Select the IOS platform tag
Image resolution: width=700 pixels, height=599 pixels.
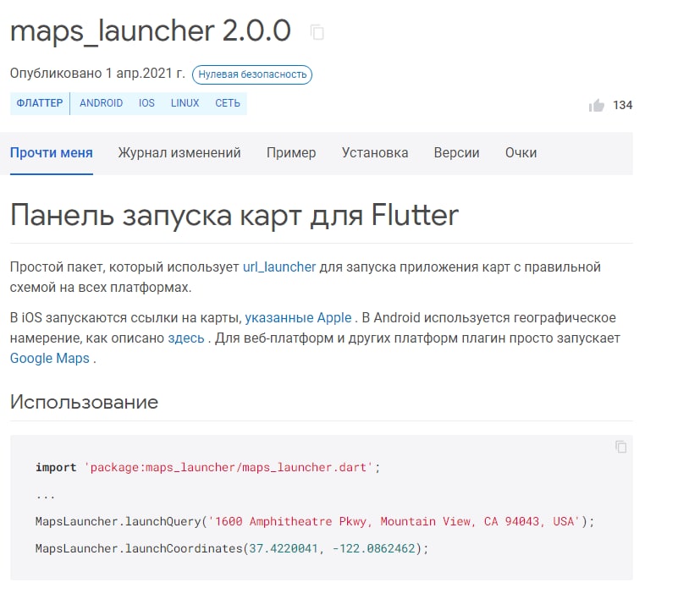(146, 103)
